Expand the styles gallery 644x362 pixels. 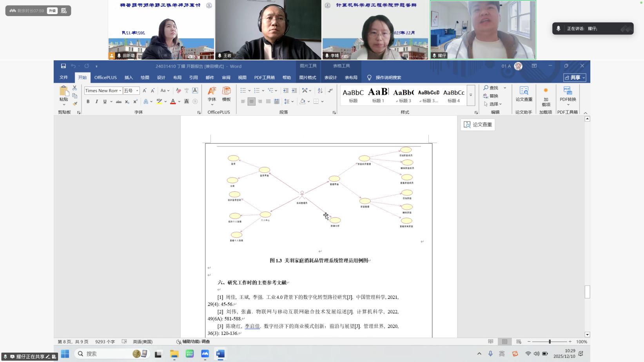[x=471, y=95]
